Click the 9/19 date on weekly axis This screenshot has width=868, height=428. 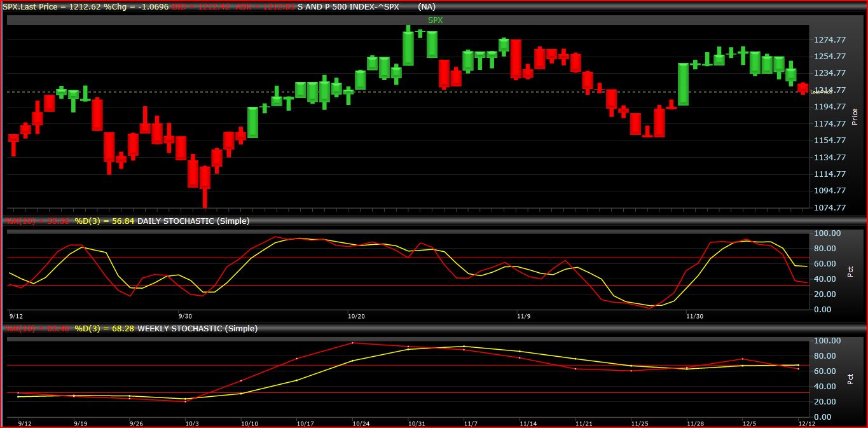[81, 424]
